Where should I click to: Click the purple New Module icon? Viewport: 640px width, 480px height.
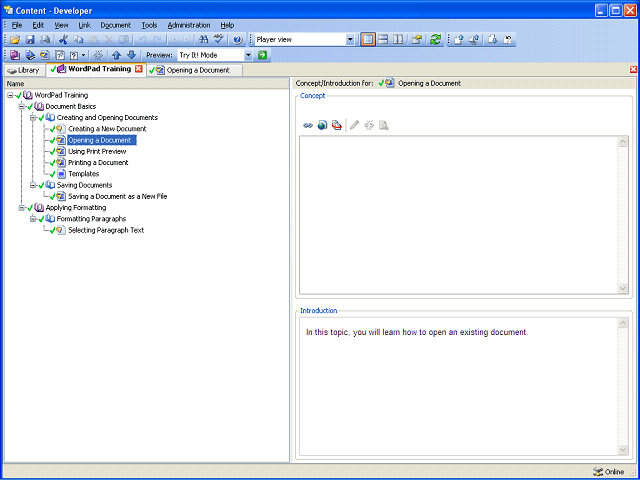[15, 55]
